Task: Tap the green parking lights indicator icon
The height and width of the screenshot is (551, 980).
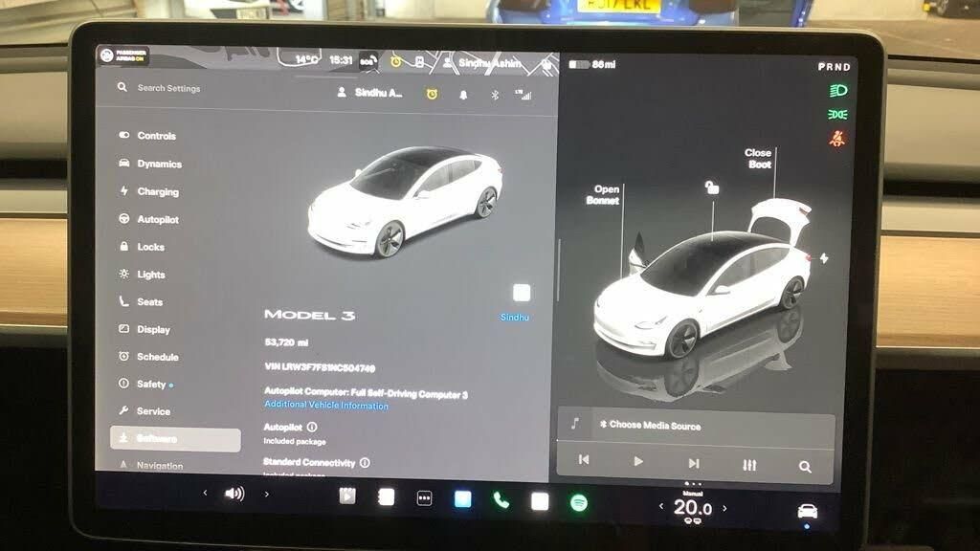Action: tap(837, 115)
